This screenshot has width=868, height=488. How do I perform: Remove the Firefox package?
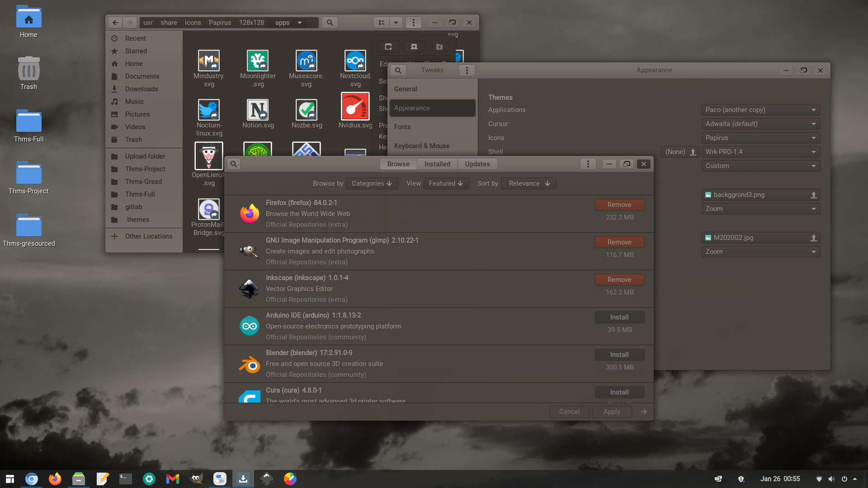coord(619,205)
